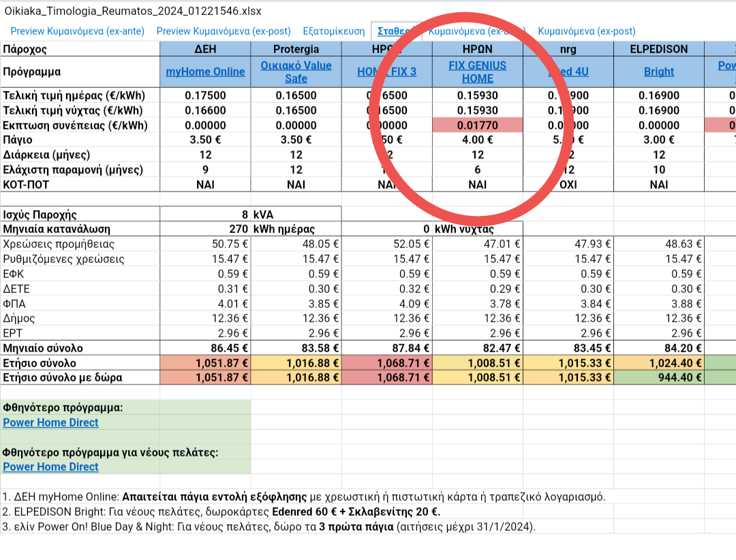The image size is (736, 560).
Task: Click ΔΕΗ minimum stay value 9
Action: pyautogui.click(x=205, y=170)
